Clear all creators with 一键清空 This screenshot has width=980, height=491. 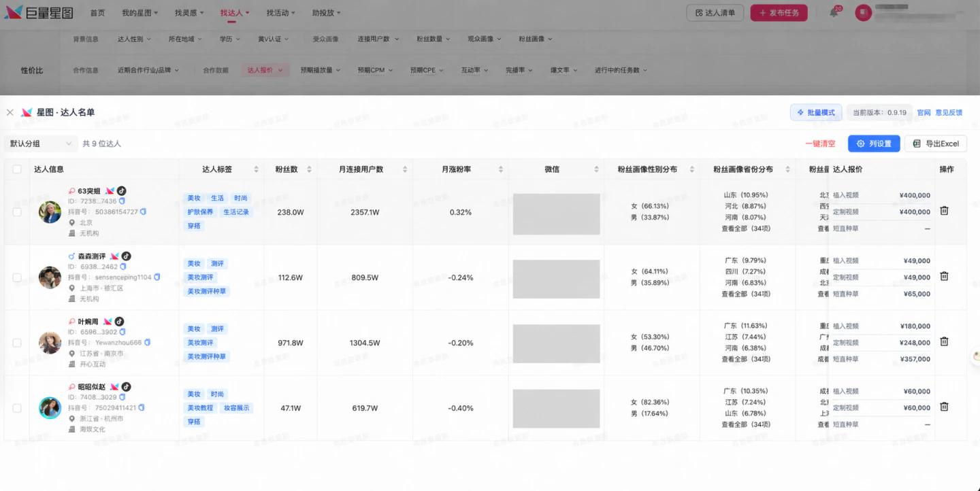pyautogui.click(x=820, y=144)
